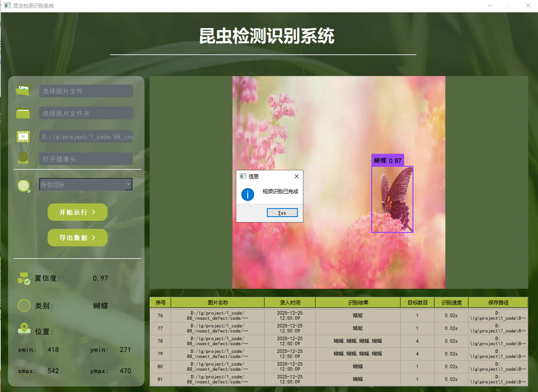Click the 蜻蜓 result in row 77
This screenshot has width=538, height=392.
(358, 328)
